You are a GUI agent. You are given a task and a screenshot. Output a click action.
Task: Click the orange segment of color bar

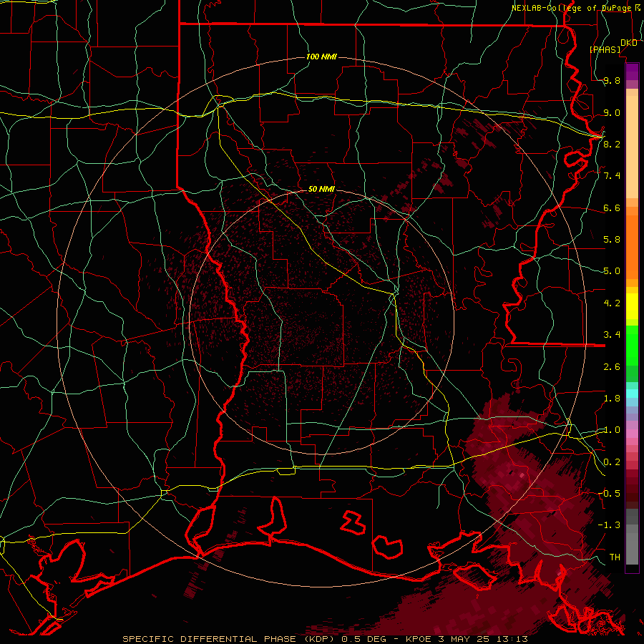pos(632,248)
